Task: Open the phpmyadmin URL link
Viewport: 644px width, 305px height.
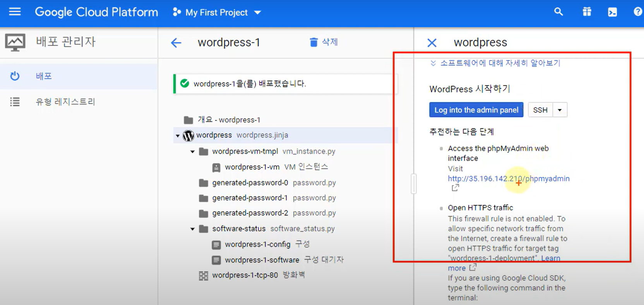Action: [x=509, y=179]
